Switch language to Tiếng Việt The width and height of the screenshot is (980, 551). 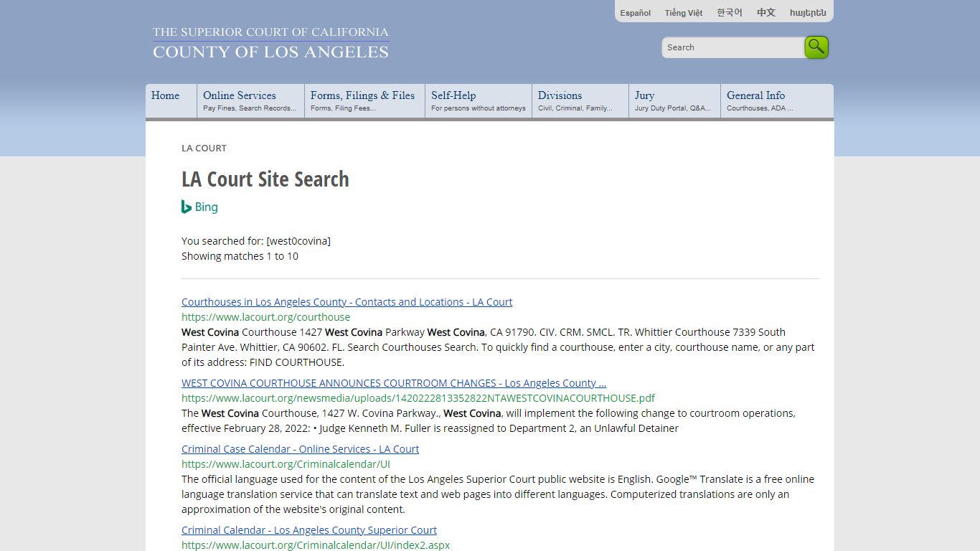pos(684,13)
